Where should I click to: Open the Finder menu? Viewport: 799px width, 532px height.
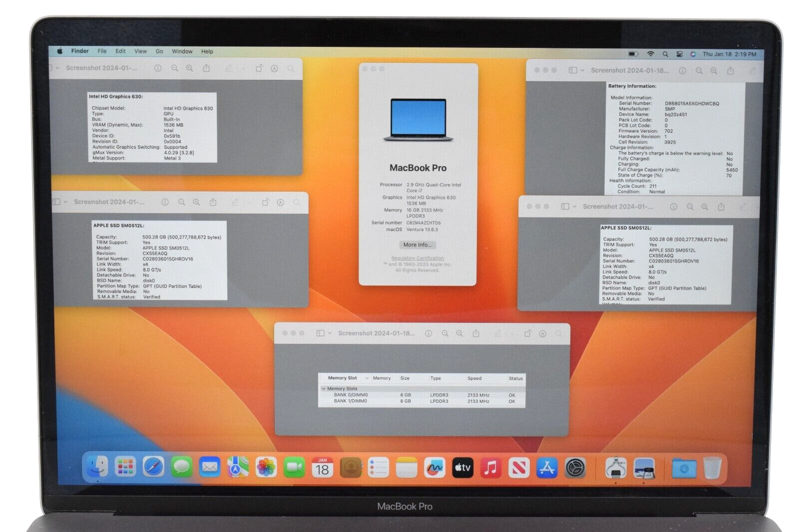coord(80,51)
